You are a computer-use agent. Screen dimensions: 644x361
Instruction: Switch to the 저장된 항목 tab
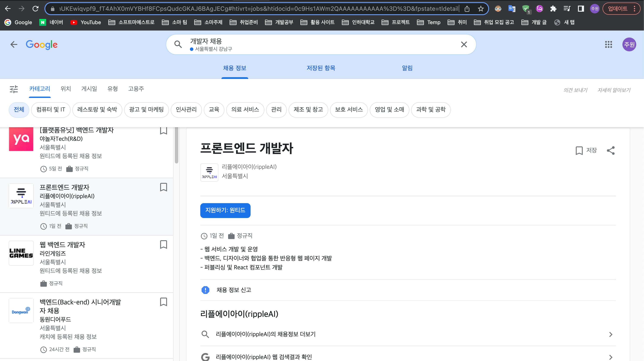(x=321, y=68)
